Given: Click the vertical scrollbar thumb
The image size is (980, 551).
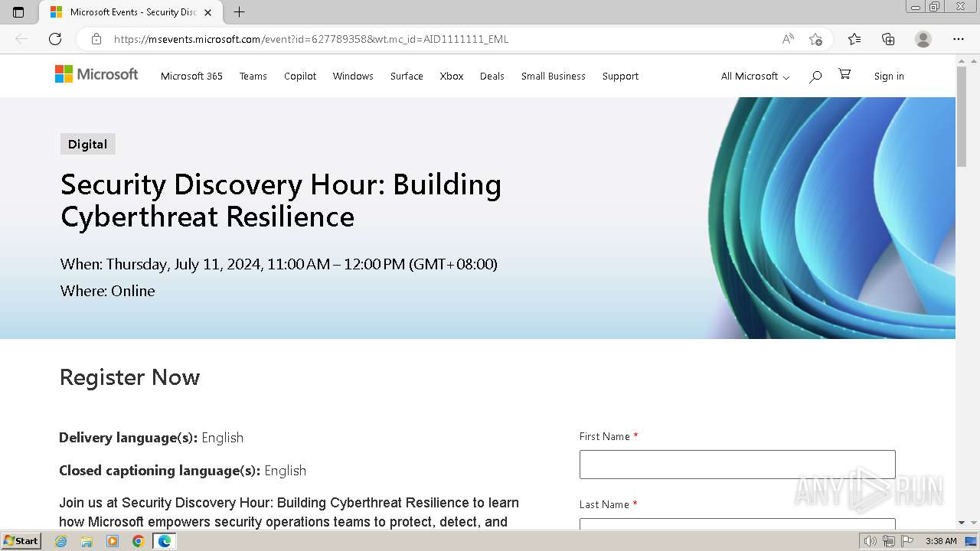Looking at the screenshot, I should tap(962, 116).
